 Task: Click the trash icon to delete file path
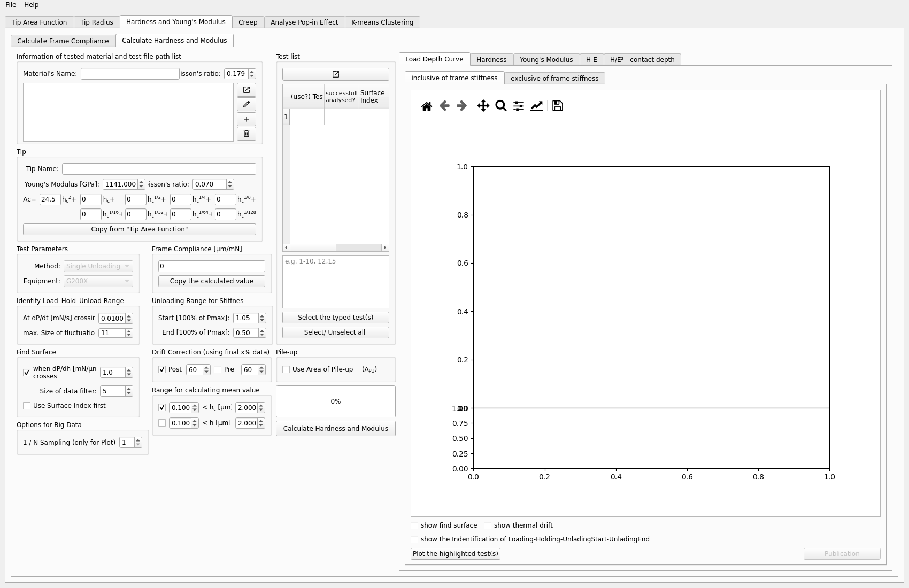click(x=246, y=134)
